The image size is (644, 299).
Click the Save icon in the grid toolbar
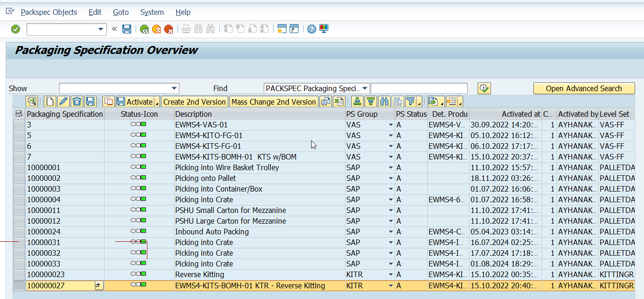click(91, 102)
